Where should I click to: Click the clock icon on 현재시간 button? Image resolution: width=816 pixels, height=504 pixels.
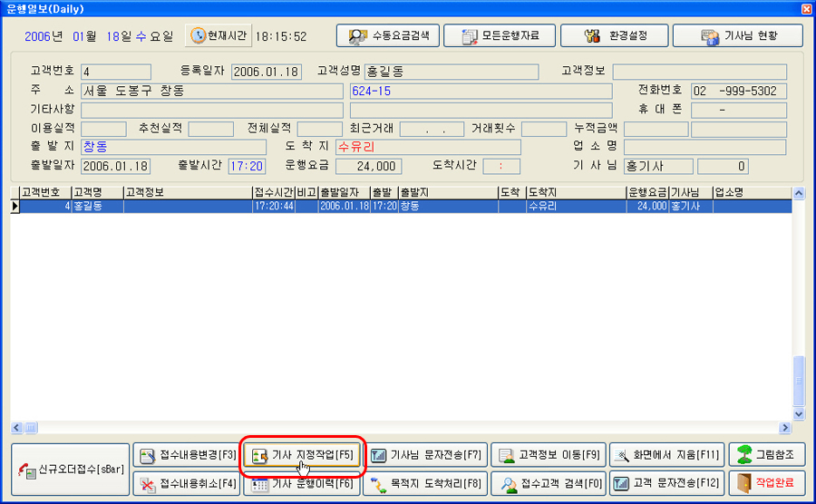[x=198, y=35]
